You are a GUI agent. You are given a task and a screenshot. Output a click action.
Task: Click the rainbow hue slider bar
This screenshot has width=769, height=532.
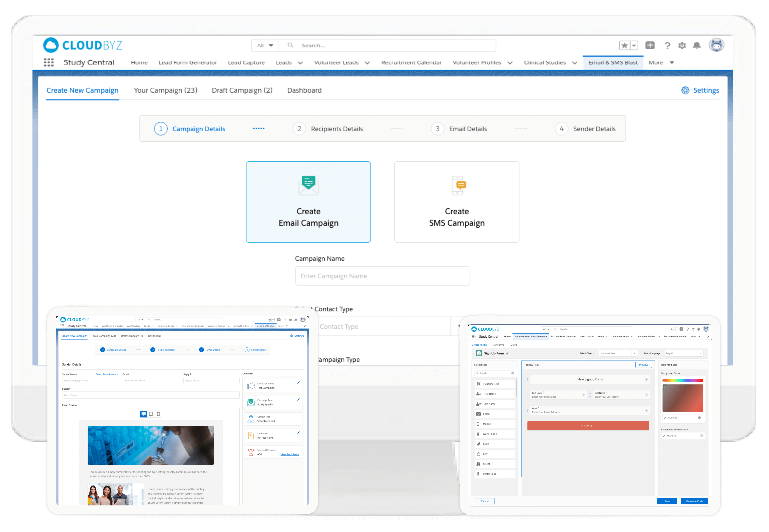683,380
